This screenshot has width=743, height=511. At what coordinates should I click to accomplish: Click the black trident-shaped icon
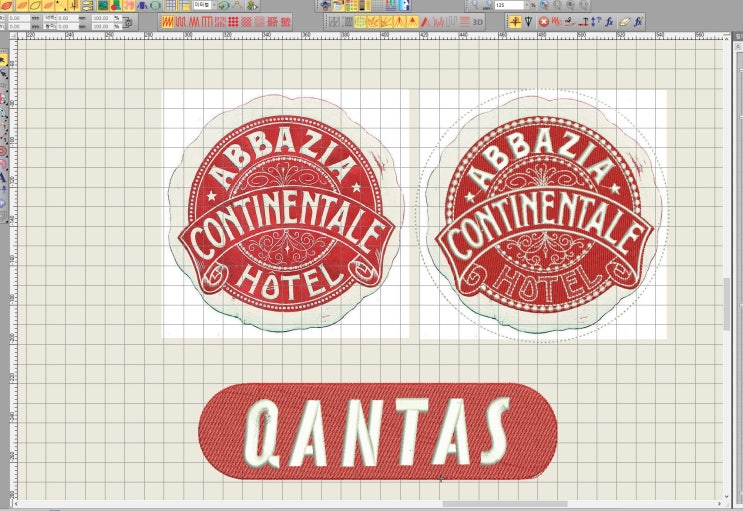tap(528, 22)
